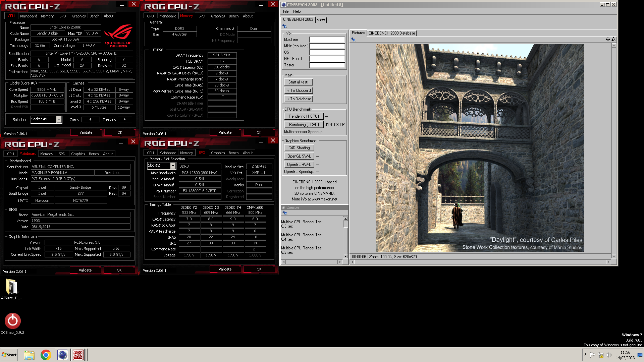Click the MAXIMUS V FORMULA model field
644x362 pixels.
tap(62, 173)
